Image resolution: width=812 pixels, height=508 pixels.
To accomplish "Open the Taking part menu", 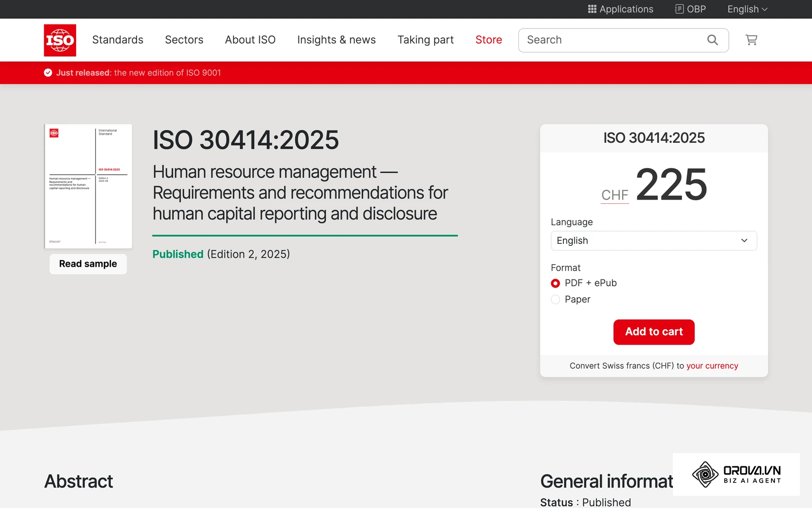I will pos(426,40).
